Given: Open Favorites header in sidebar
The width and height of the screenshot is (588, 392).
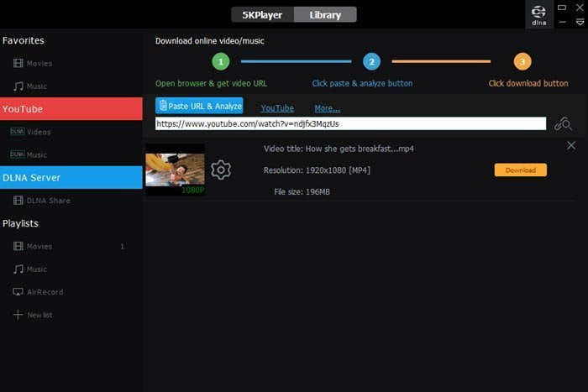Looking at the screenshot, I should pyautogui.click(x=24, y=40).
